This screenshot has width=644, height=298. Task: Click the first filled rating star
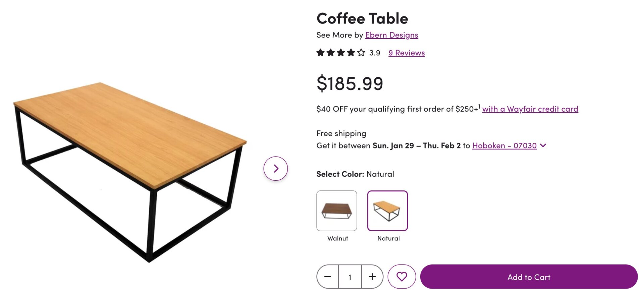320,53
